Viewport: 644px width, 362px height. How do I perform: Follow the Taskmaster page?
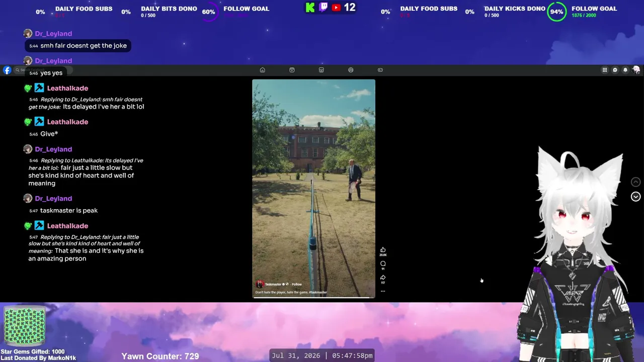(x=297, y=284)
